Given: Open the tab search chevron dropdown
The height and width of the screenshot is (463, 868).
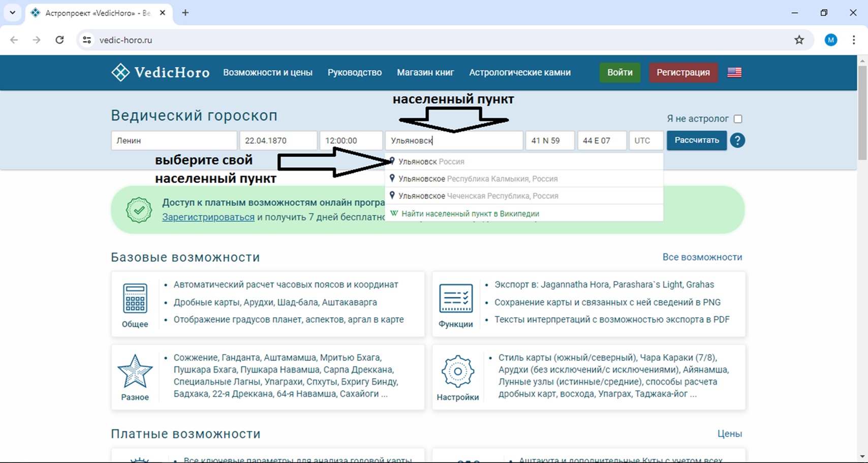Looking at the screenshot, I should [13, 13].
